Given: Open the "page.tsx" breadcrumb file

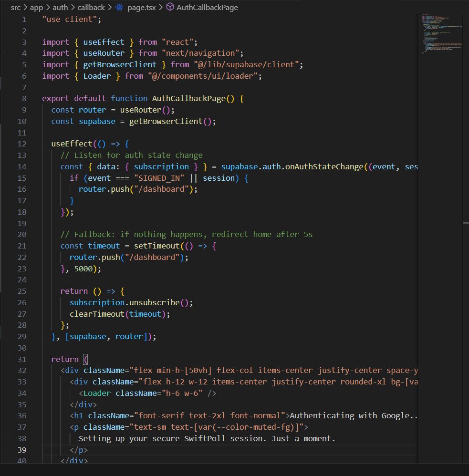Looking at the screenshot, I should point(142,8).
